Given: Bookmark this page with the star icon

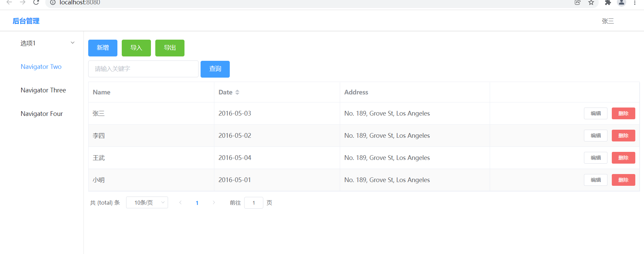Looking at the screenshot, I should point(591,2).
